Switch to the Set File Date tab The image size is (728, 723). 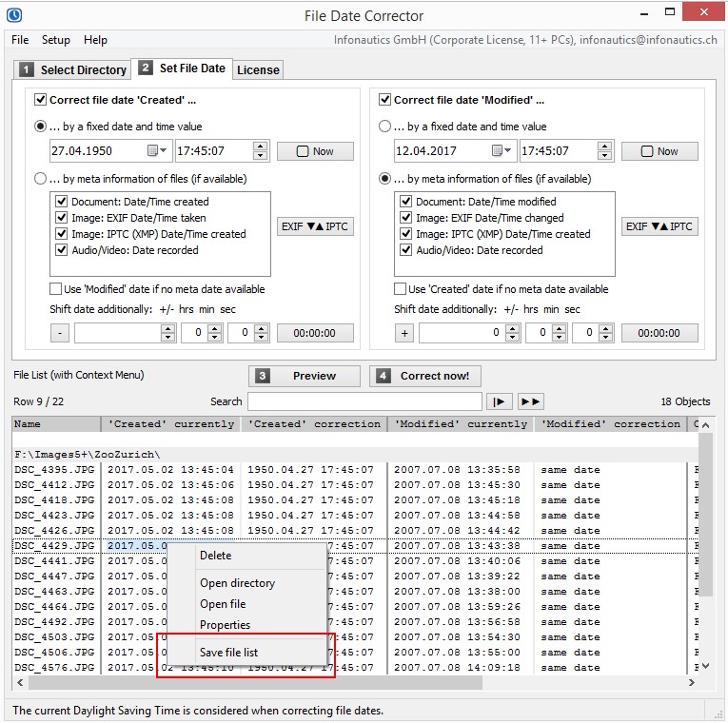pos(182,68)
